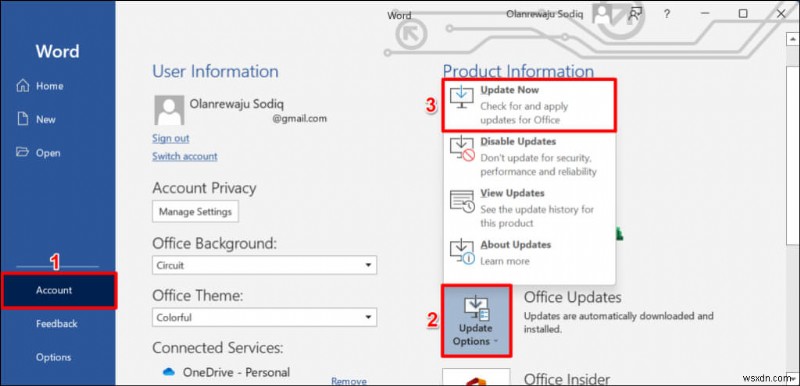Click the View Updates history icon
The height and width of the screenshot is (386, 800).
click(x=462, y=201)
